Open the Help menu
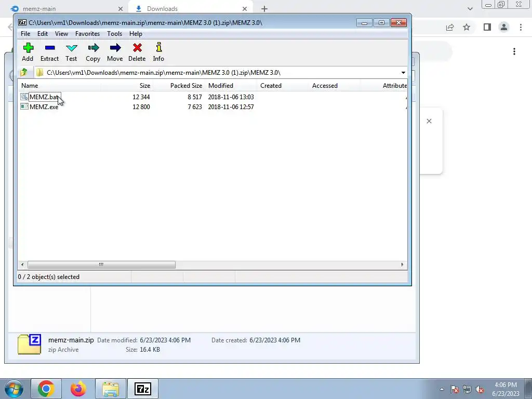The image size is (532, 399). point(136,34)
